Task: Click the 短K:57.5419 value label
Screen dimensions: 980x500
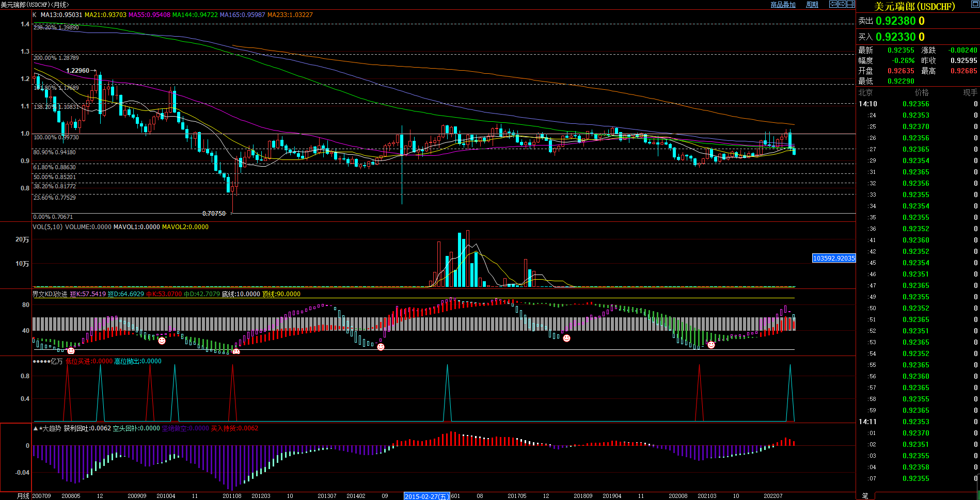Action: pyautogui.click(x=88, y=294)
